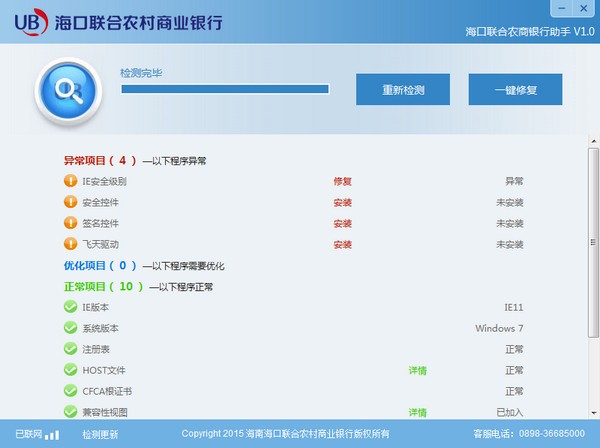
Task: Click the 检测完毕 progress bar
Action: coord(225,89)
